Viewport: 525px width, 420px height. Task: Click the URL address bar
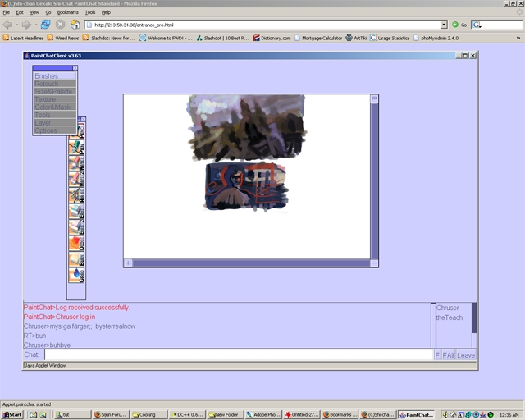point(262,25)
